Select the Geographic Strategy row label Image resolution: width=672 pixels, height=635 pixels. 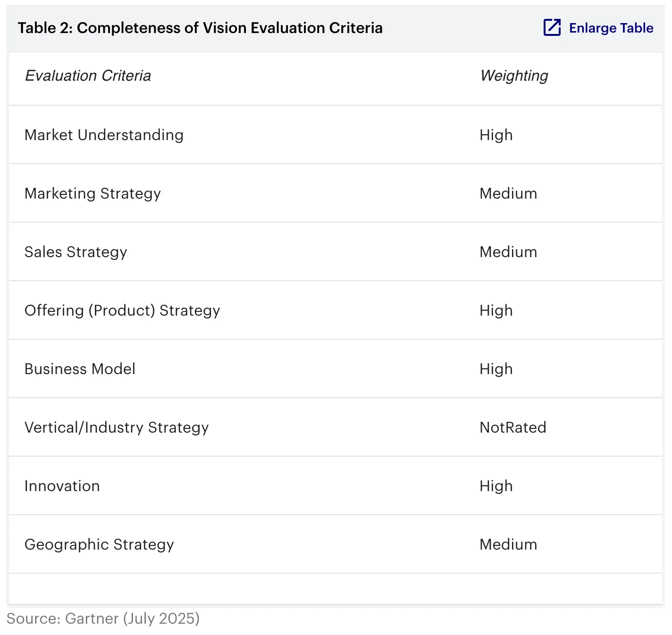tap(99, 544)
